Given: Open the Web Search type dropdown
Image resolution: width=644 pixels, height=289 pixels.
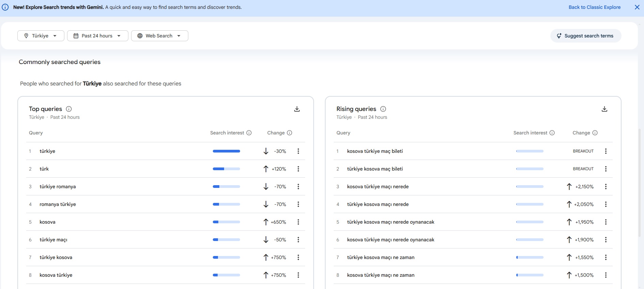Looking at the screenshot, I should pyautogui.click(x=159, y=36).
